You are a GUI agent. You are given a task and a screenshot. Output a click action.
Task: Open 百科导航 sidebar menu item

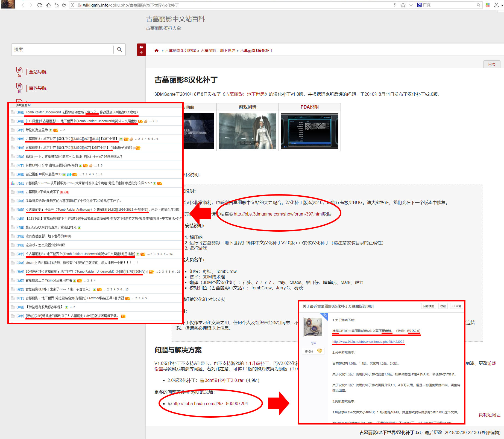pyautogui.click(x=38, y=88)
